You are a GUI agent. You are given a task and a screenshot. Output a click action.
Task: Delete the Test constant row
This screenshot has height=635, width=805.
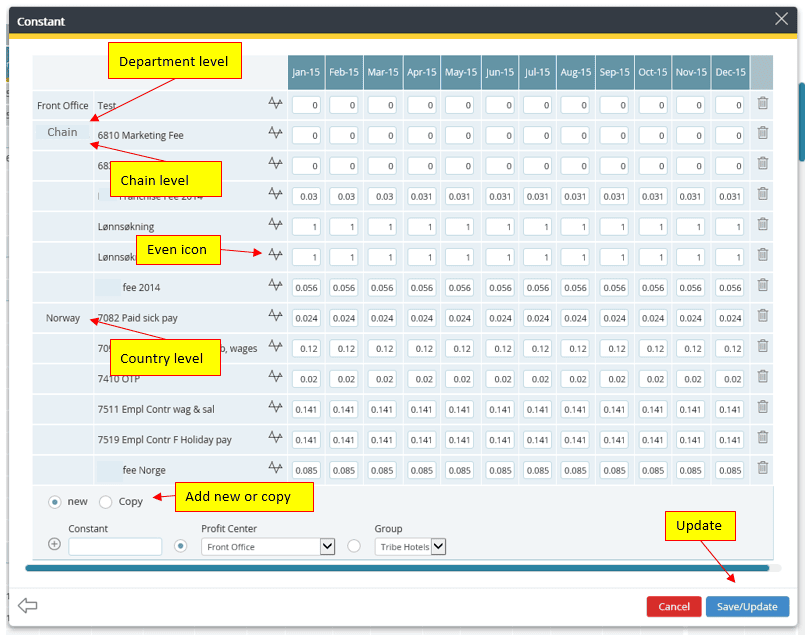(x=762, y=103)
